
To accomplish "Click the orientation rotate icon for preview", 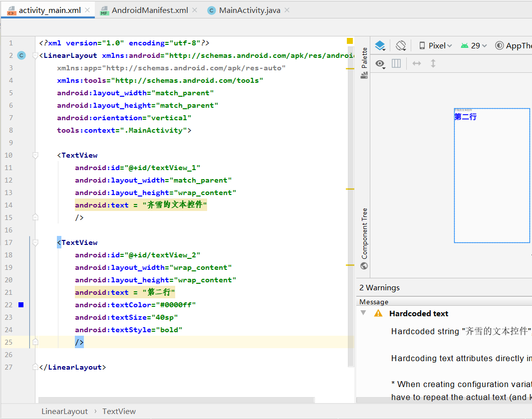I will 401,45.
